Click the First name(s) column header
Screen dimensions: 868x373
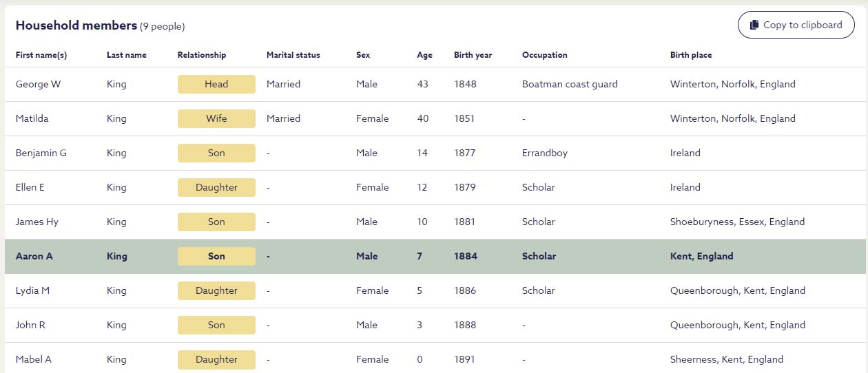(x=41, y=55)
